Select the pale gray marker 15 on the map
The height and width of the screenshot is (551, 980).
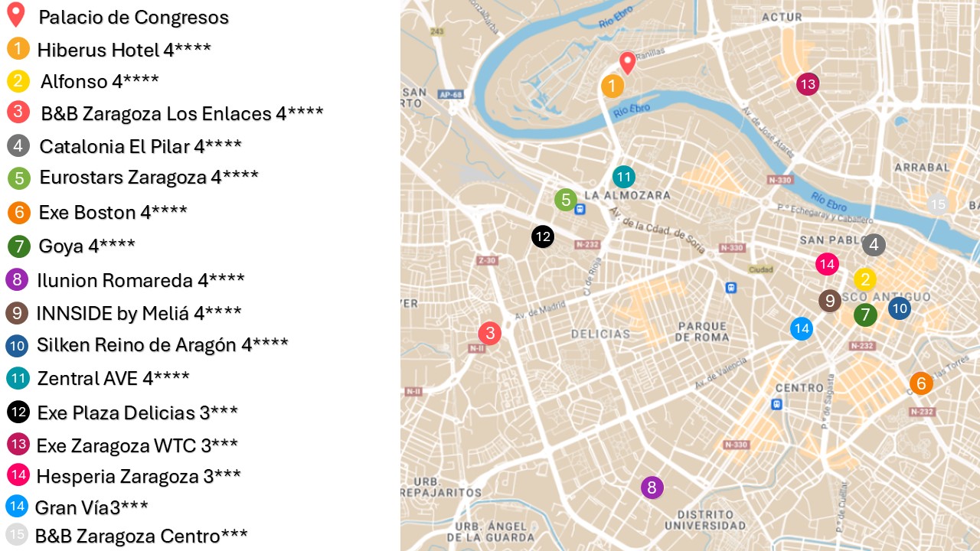[938, 204]
